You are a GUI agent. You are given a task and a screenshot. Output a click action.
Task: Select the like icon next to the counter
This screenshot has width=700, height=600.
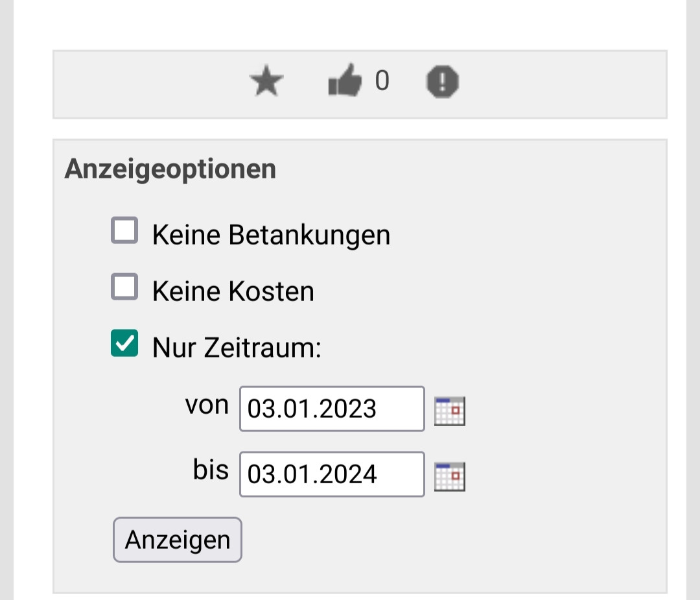[345, 81]
